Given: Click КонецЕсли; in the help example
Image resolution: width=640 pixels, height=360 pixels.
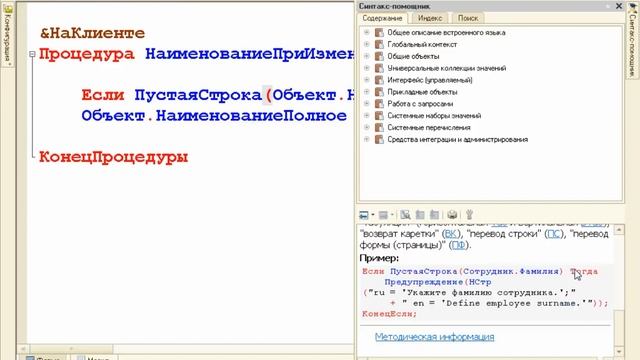Looking at the screenshot, I should (x=389, y=314).
